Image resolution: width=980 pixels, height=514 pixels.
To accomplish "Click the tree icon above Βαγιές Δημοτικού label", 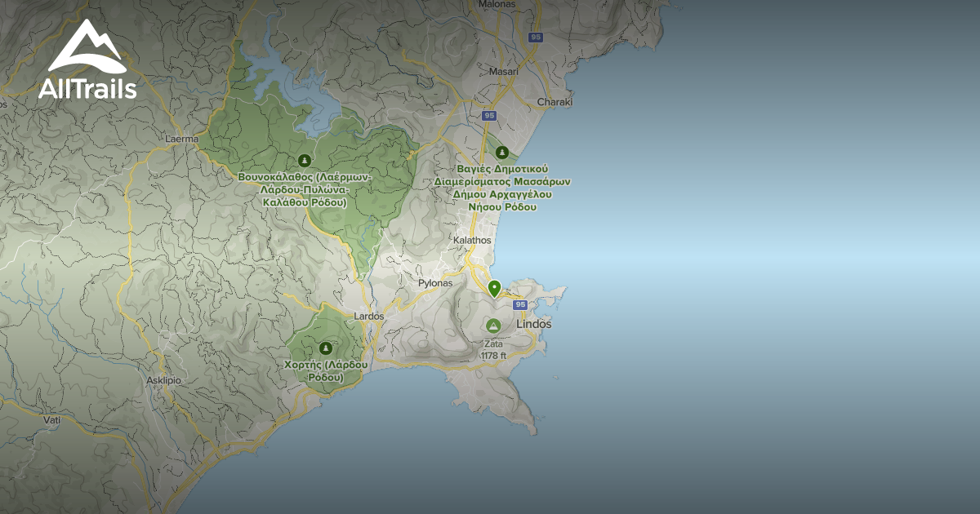I will pos(502,153).
